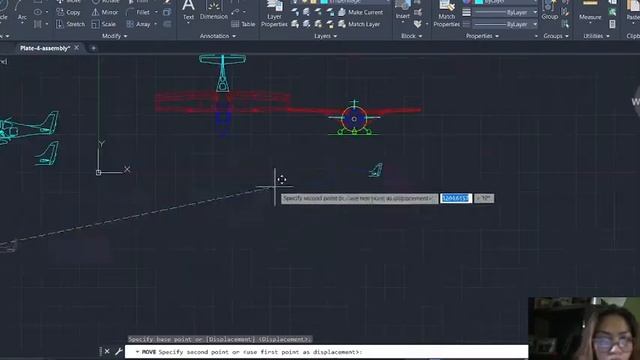Click the Edit Attributes icon in Block panel
The image size is (640, 360).
[418, 24]
